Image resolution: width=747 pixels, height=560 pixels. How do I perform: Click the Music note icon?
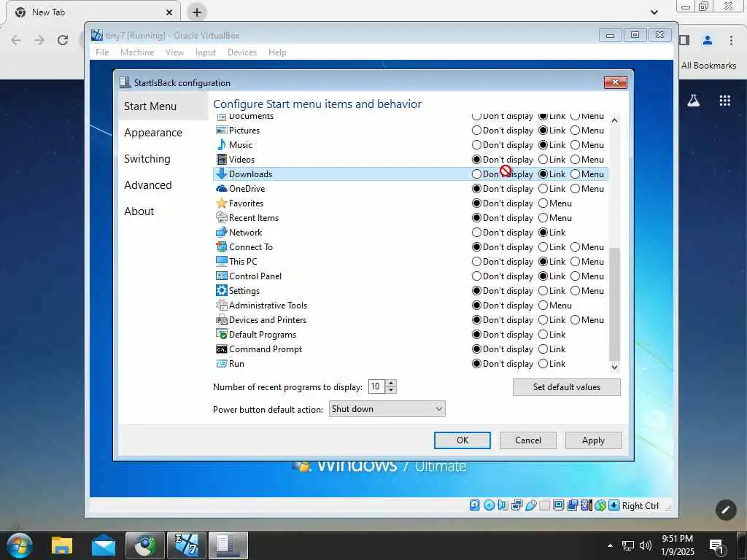point(222,145)
